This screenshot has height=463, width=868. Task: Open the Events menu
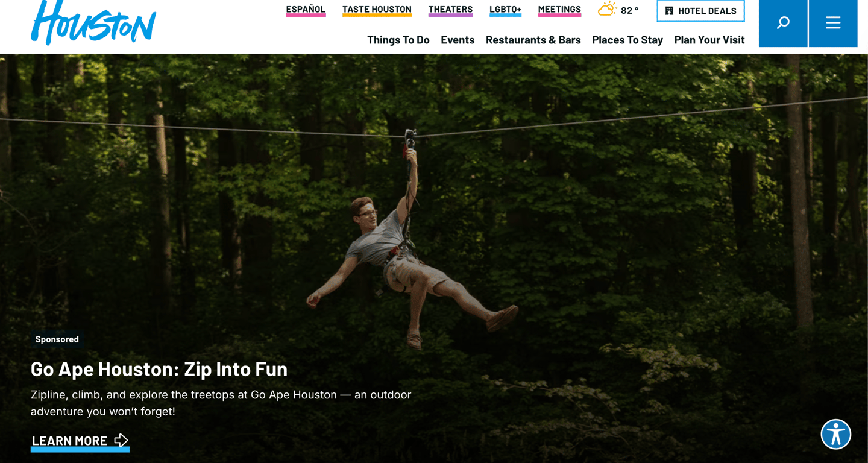[458, 40]
